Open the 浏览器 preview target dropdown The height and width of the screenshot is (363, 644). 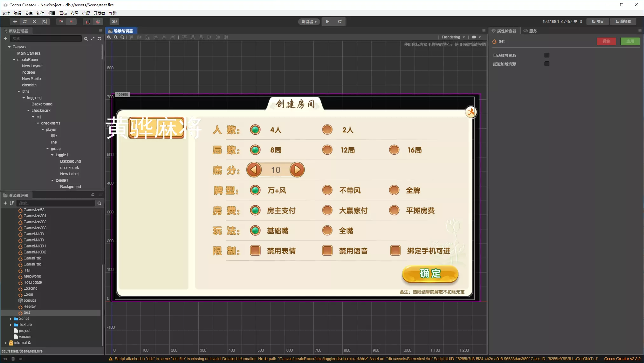pyautogui.click(x=308, y=21)
